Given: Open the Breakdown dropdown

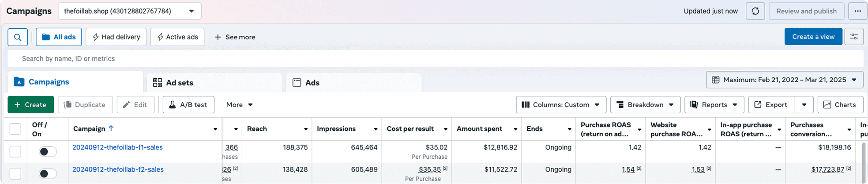Looking at the screenshot, I should pyautogui.click(x=645, y=105).
